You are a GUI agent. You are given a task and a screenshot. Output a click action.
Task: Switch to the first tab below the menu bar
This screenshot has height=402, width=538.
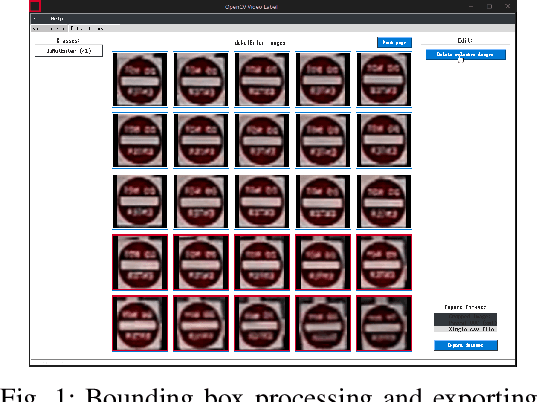49,28
